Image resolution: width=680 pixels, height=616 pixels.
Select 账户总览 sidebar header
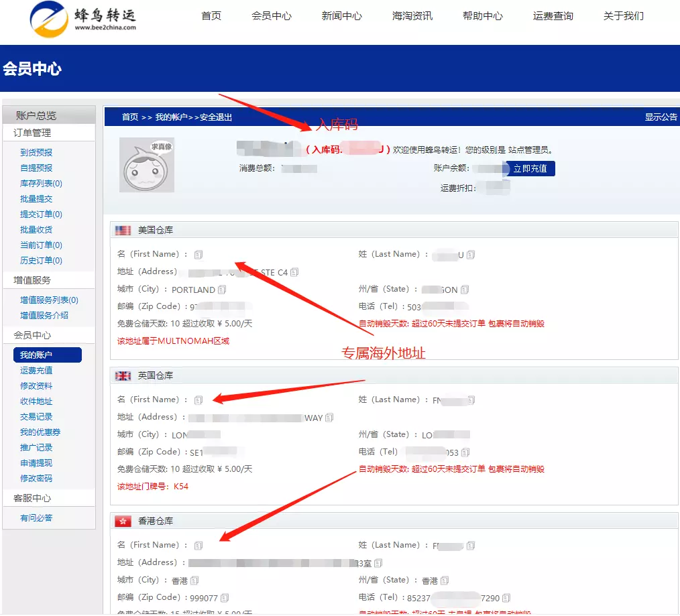[49, 115]
